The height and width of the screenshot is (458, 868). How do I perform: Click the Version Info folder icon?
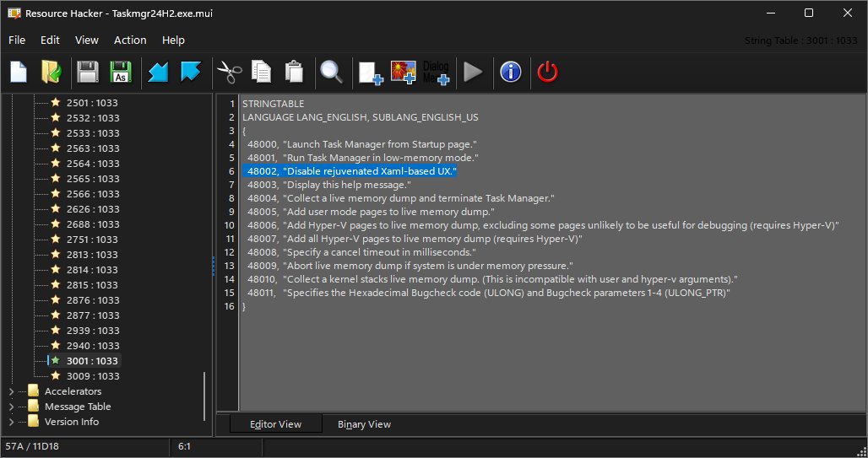34,422
